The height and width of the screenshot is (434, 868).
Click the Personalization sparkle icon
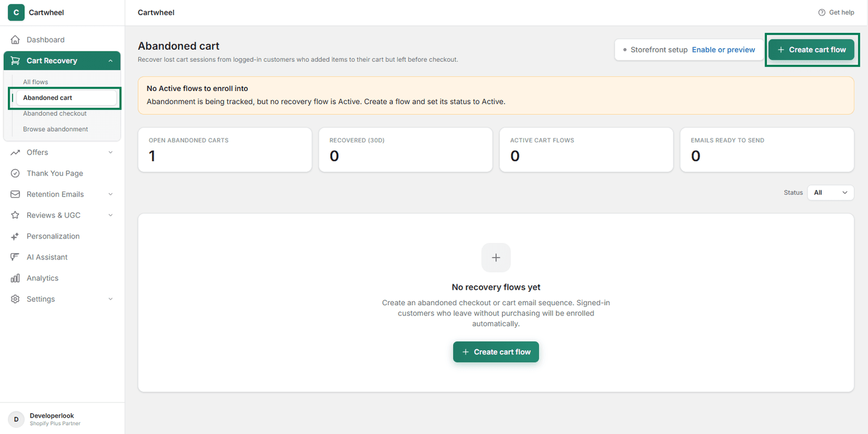click(15, 236)
